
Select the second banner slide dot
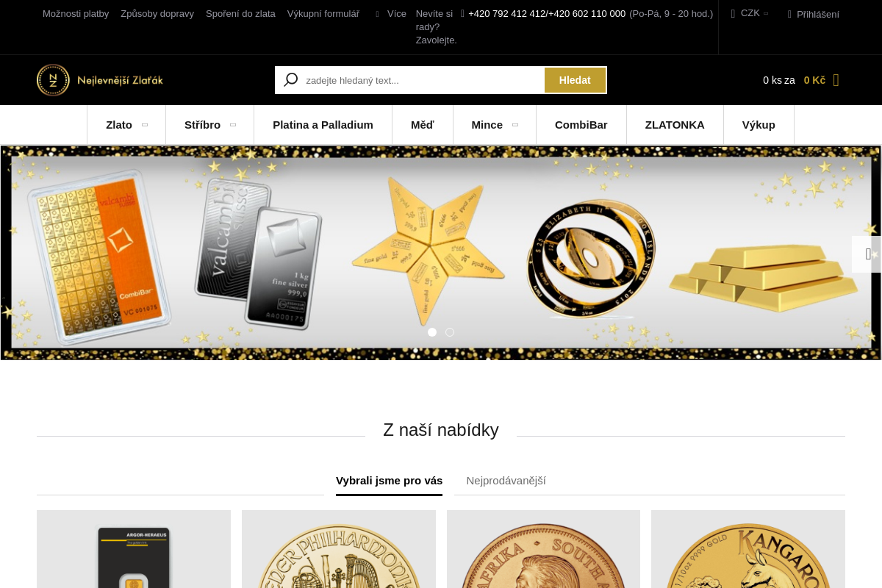click(450, 332)
